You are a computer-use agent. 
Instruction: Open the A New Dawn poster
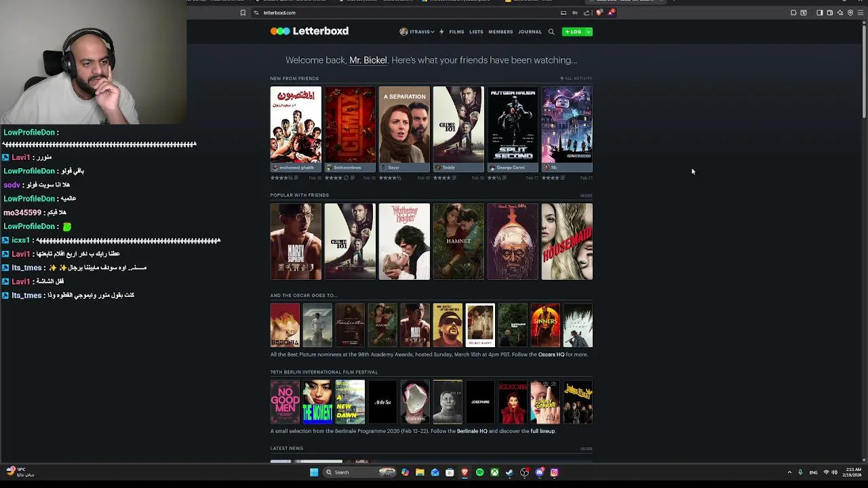[350, 402]
